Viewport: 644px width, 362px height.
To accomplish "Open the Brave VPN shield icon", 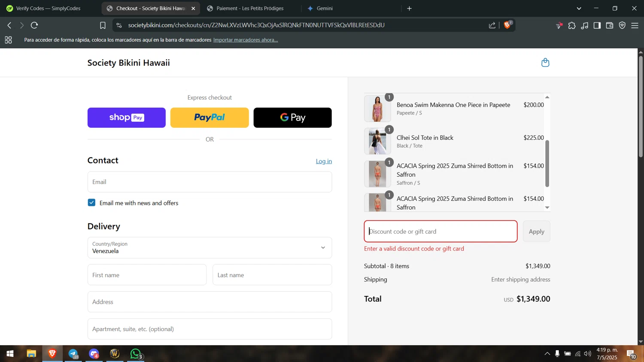I will click(x=622, y=26).
